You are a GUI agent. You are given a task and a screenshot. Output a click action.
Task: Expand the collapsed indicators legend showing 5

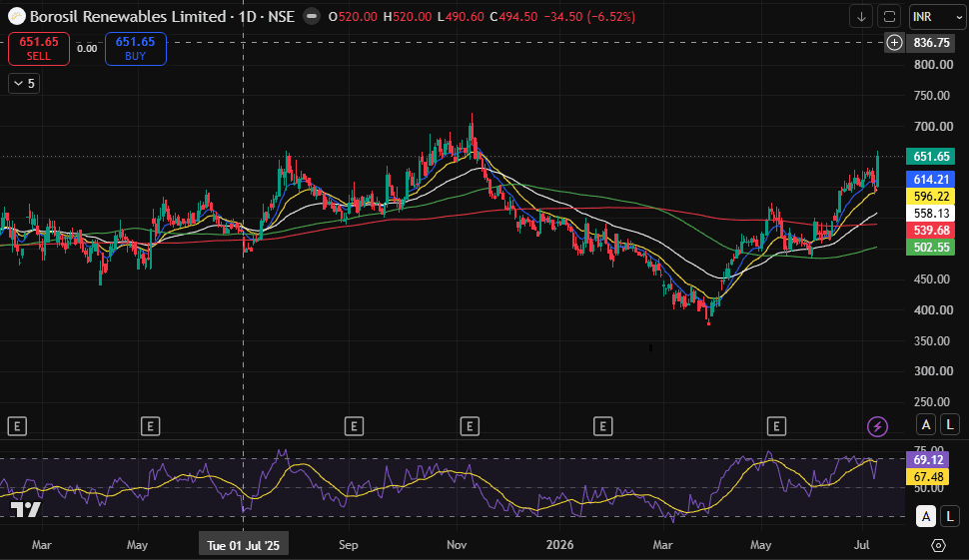24,84
